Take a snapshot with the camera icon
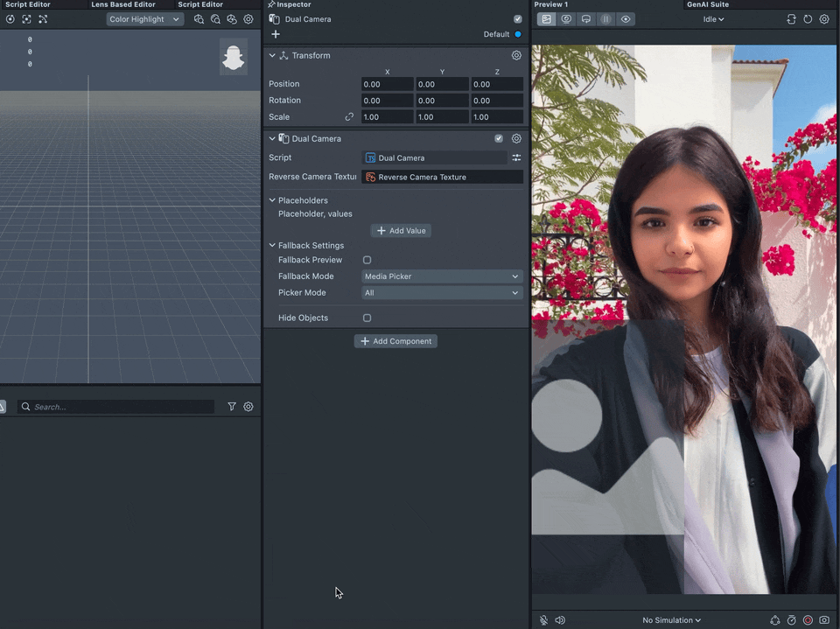This screenshot has height=629, width=840. pyautogui.click(x=824, y=620)
